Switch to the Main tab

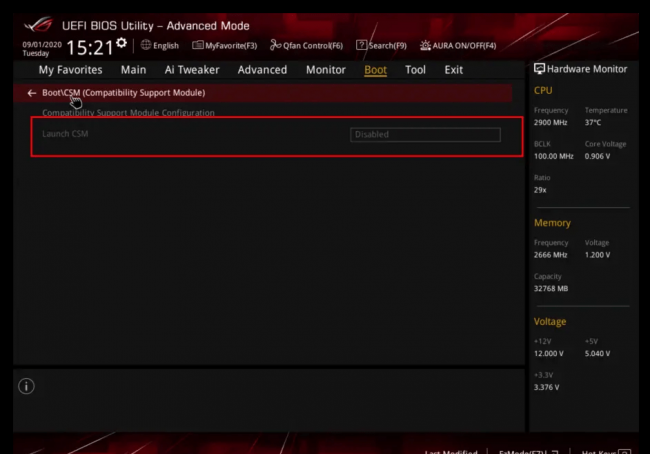tap(133, 70)
